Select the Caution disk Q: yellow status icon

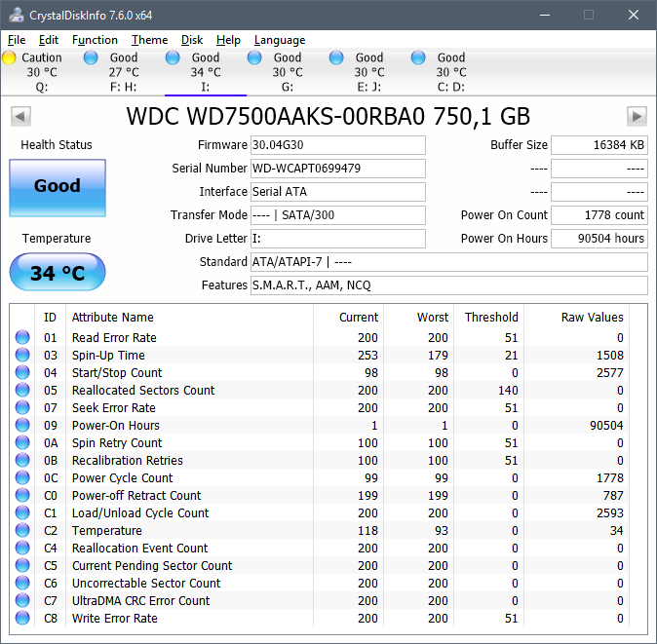[x=9, y=57]
